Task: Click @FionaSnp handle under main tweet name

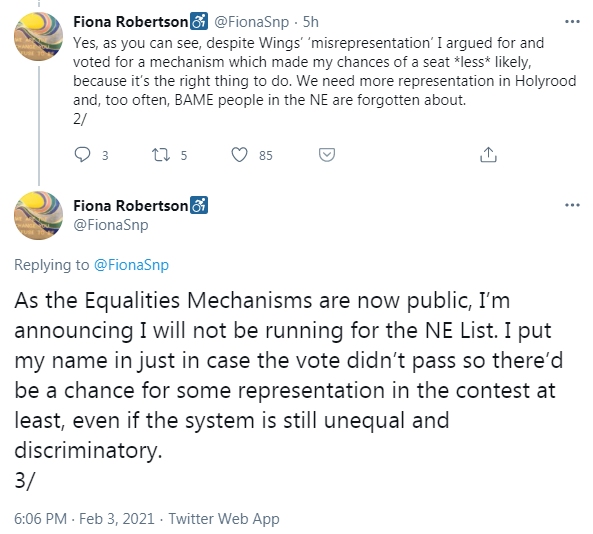Action: point(111,225)
